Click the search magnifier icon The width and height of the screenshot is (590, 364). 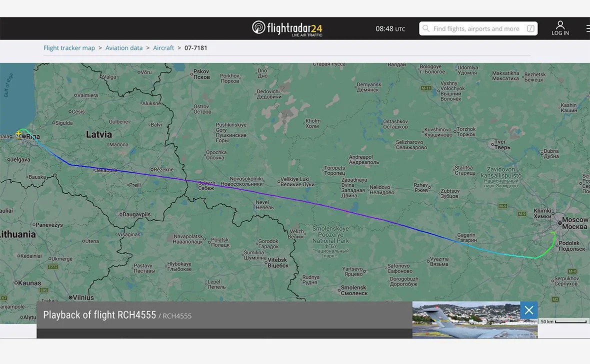pyautogui.click(x=425, y=28)
